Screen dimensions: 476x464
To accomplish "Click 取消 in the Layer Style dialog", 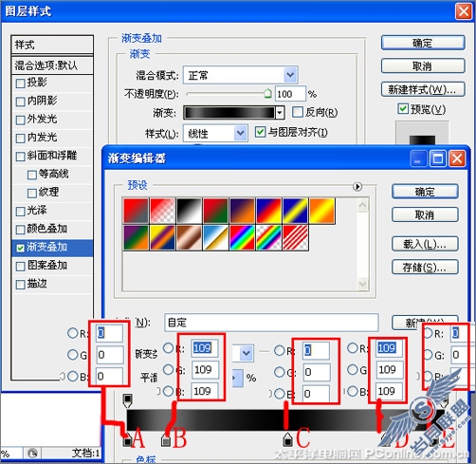I will [423, 66].
